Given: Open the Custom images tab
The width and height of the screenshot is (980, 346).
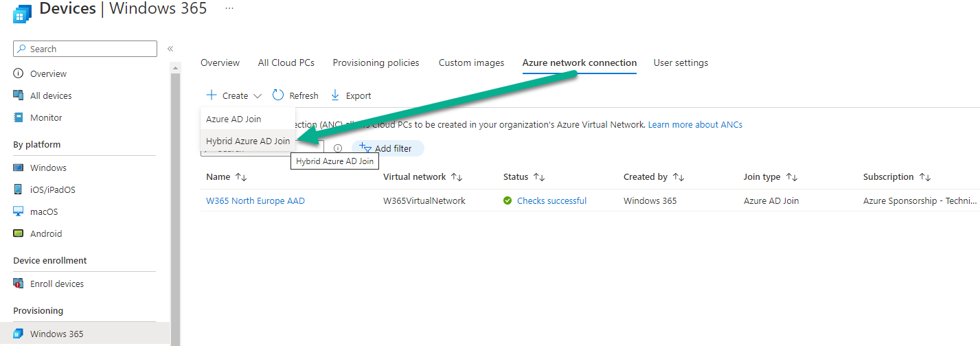Looking at the screenshot, I should click(471, 62).
